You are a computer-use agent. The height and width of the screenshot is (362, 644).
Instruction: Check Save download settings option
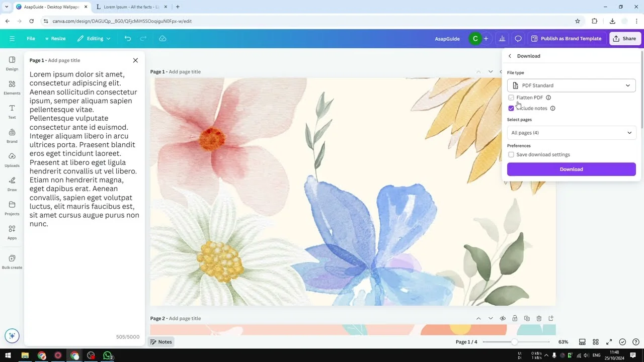tap(511, 155)
